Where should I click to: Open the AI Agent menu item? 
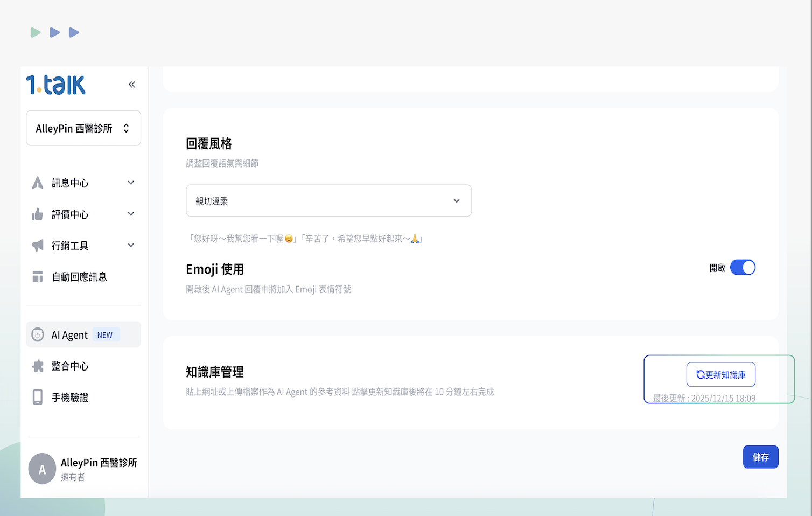click(70, 335)
